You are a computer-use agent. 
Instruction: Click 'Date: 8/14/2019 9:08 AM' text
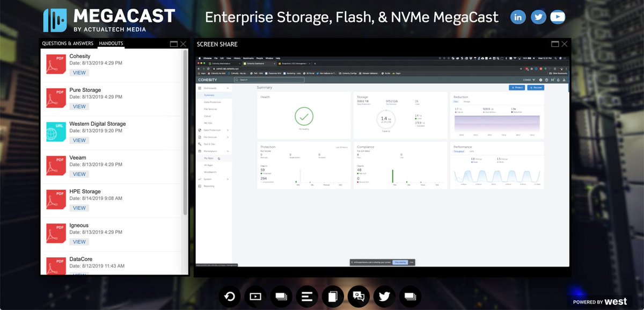[96, 198]
